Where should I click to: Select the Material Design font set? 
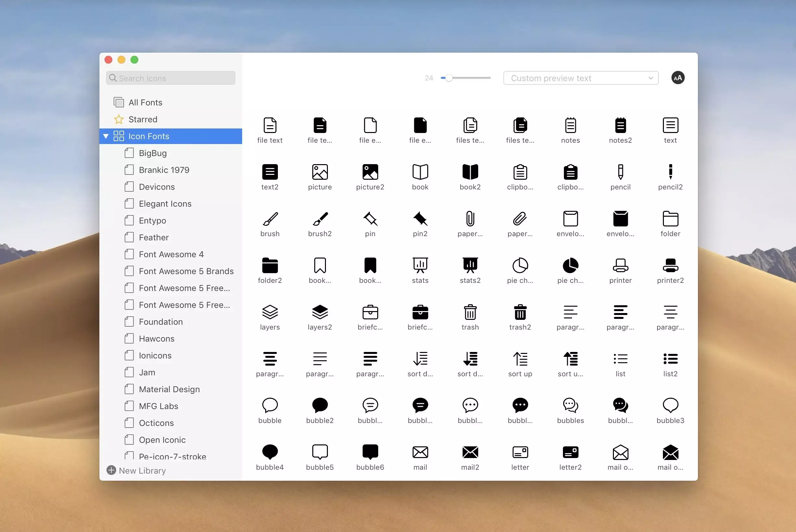pos(169,389)
